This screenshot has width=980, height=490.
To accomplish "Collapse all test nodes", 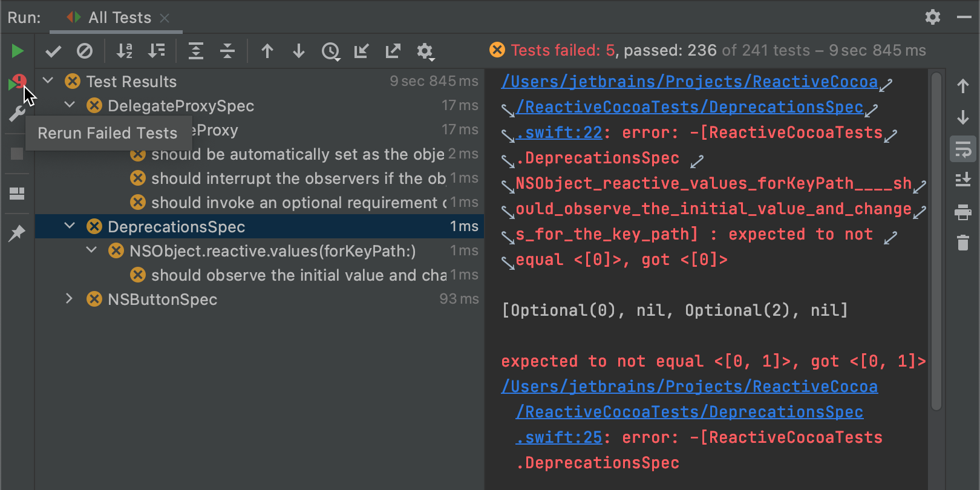I will coord(227,51).
